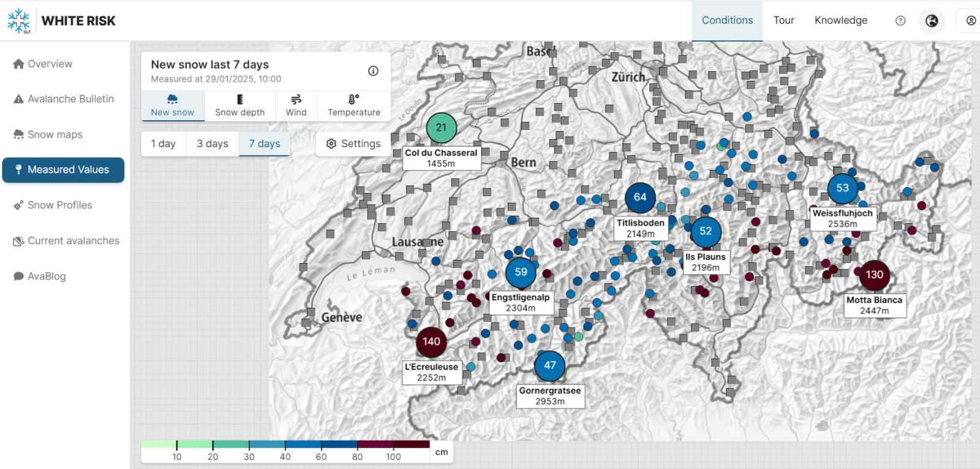Click the 'Measured at 29/01/2025, 10:00' text

(216, 79)
